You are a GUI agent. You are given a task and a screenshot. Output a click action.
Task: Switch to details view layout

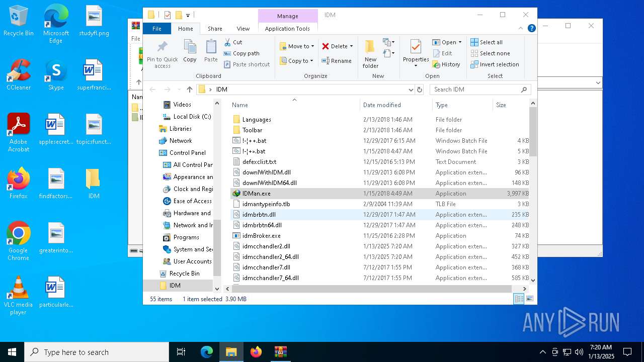(519, 299)
